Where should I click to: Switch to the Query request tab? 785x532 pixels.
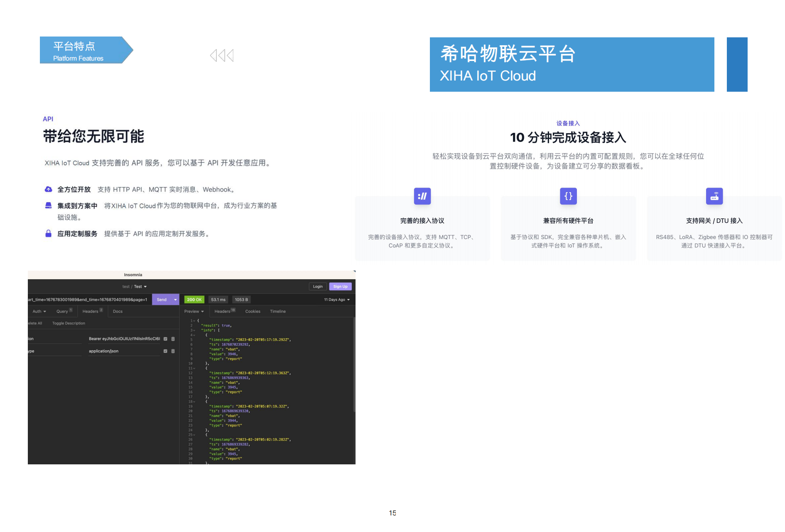64,311
